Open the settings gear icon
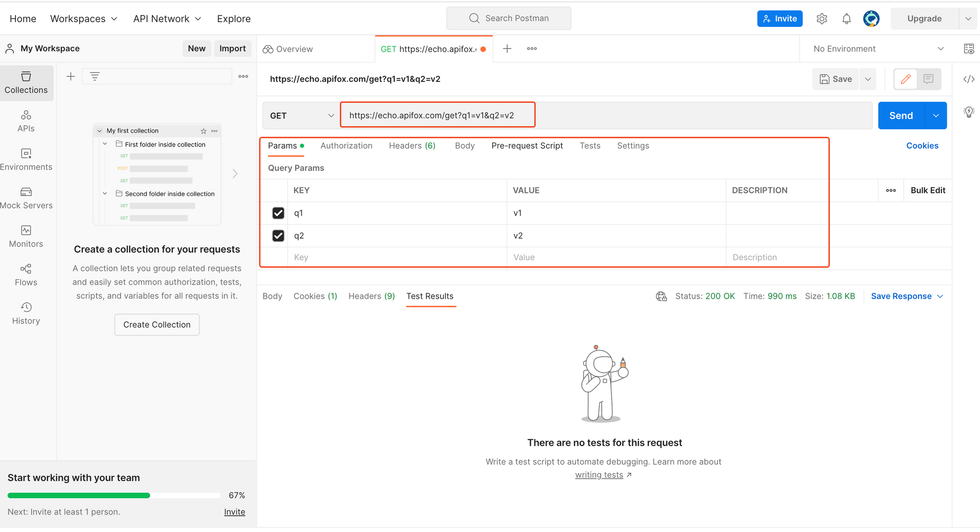The width and height of the screenshot is (980, 532). 822,19
